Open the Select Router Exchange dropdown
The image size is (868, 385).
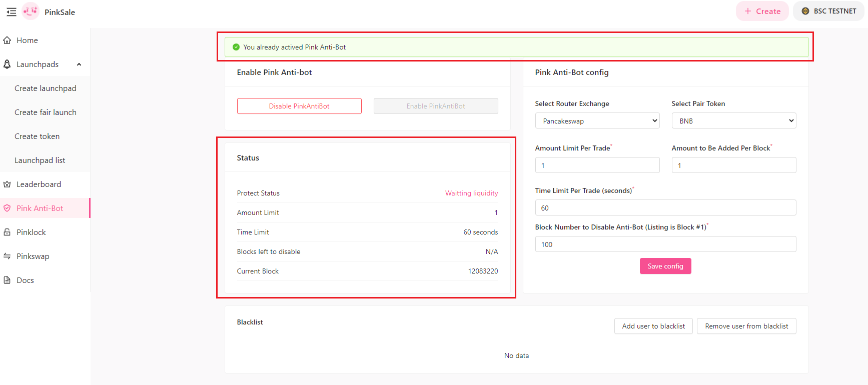[x=597, y=120]
